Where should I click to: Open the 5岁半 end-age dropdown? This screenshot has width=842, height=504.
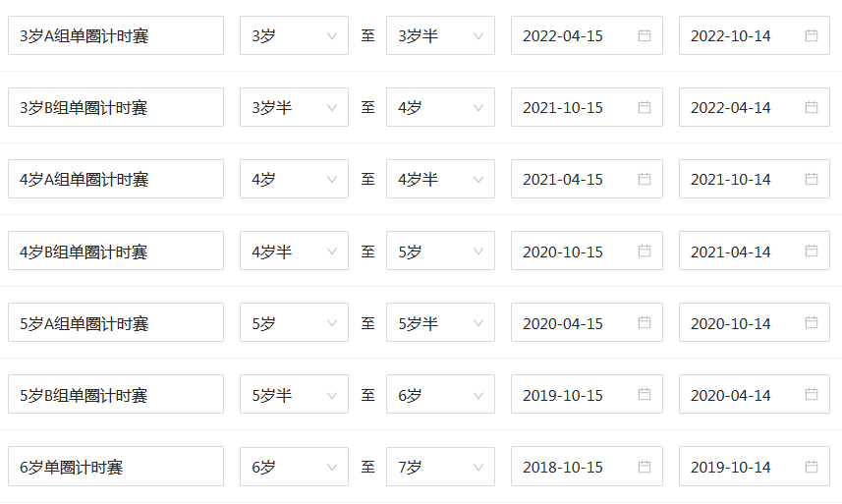[x=440, y=323]
